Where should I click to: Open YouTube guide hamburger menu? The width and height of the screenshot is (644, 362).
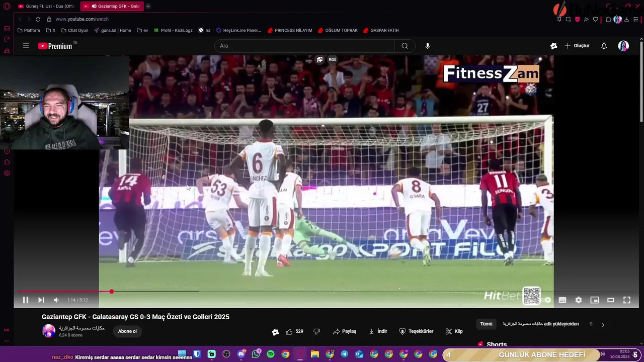(26, 46)
